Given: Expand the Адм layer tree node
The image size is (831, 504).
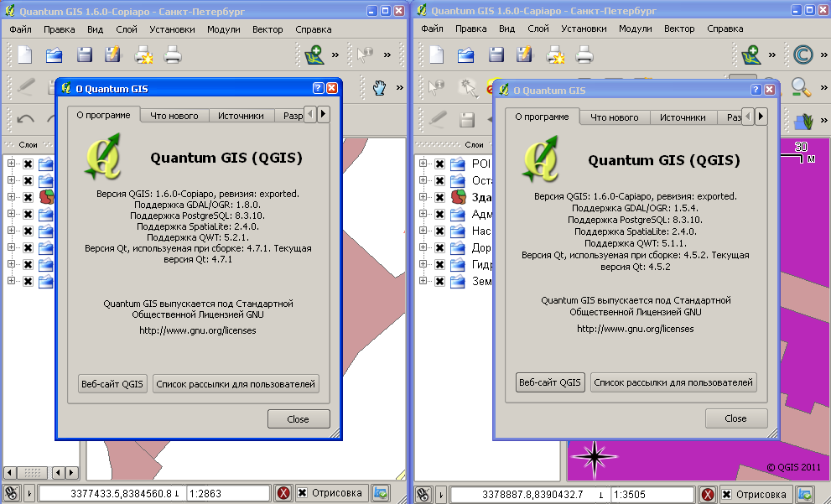Looking at the screenshot, I should click(x=423, y=214).
